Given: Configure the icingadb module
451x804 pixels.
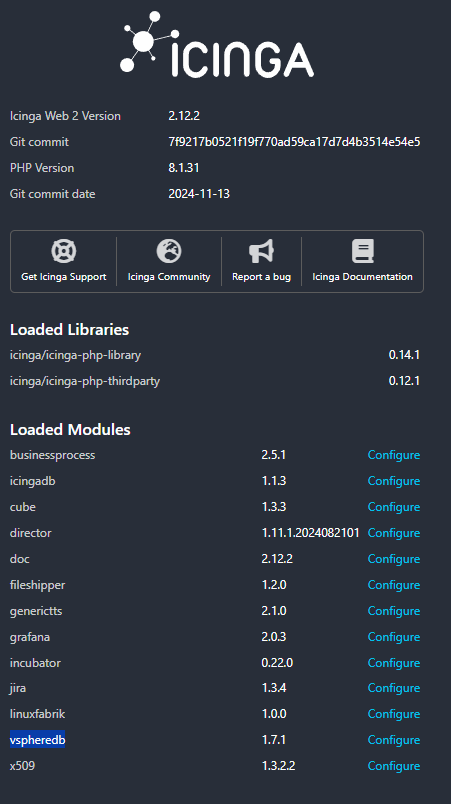Looking at the screenshot, I should pyautogui.click(x=394, y=481).
